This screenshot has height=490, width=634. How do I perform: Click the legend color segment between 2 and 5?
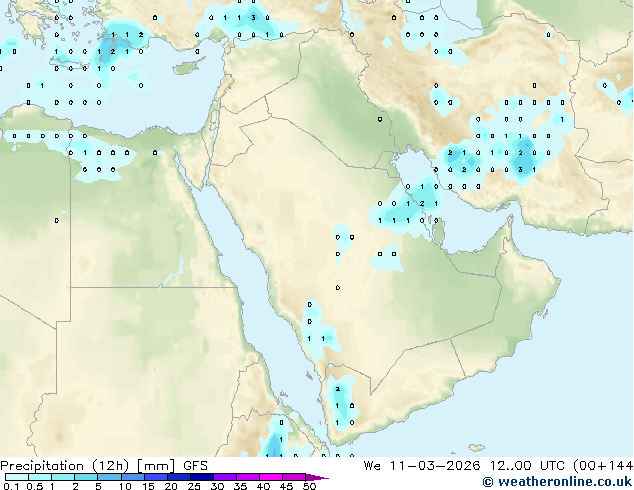(86, 477)
